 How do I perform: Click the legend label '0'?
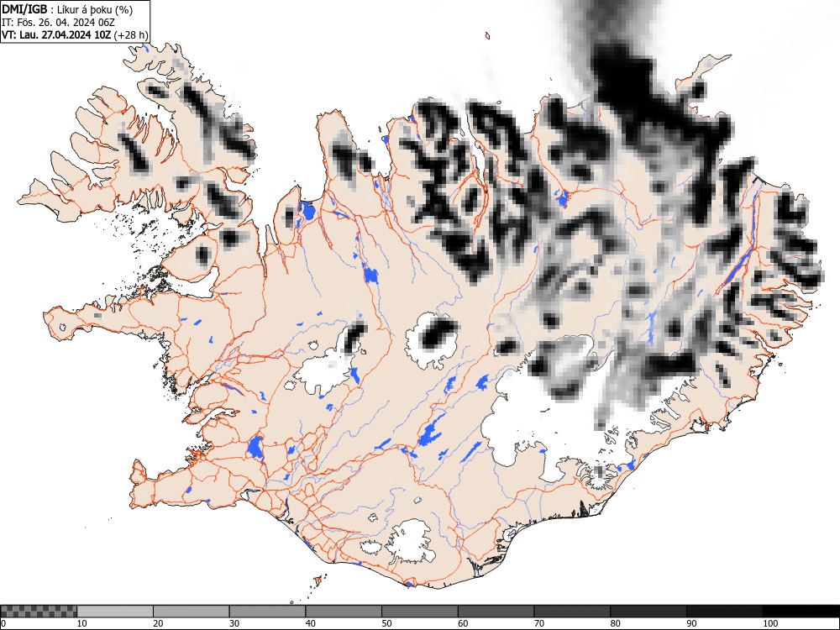coord(3,623)
